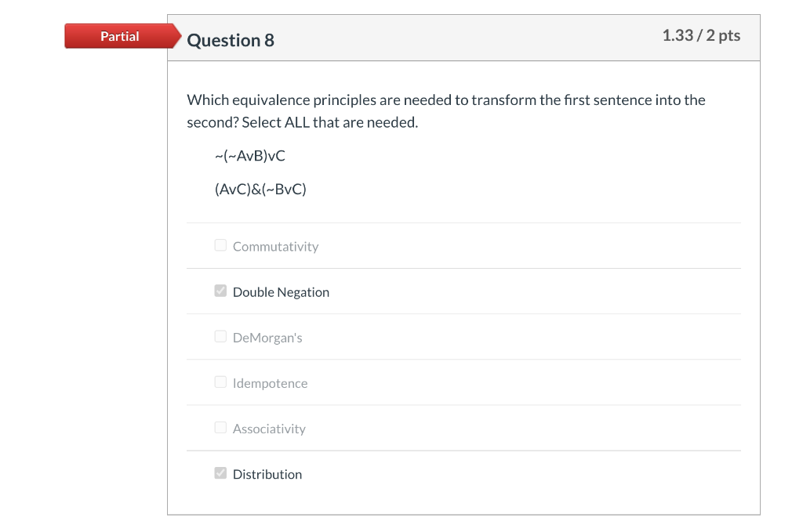Click the second formula (AvC)&(~BvC)
This screenshot has width=803, height=532.
[x=260, y=190]
